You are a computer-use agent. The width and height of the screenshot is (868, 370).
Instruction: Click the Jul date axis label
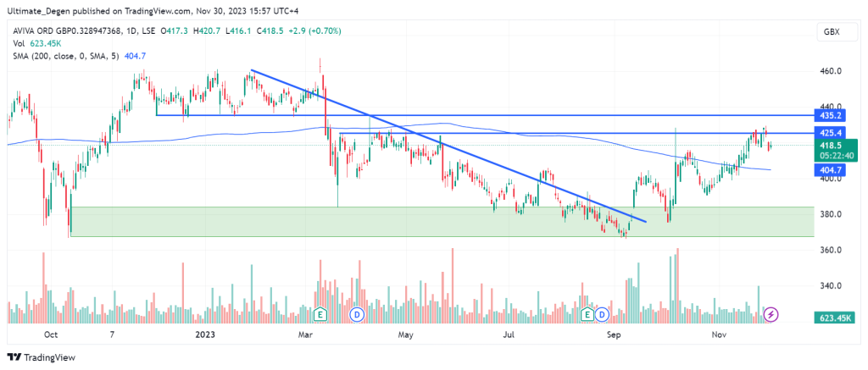tap(509, 334)
